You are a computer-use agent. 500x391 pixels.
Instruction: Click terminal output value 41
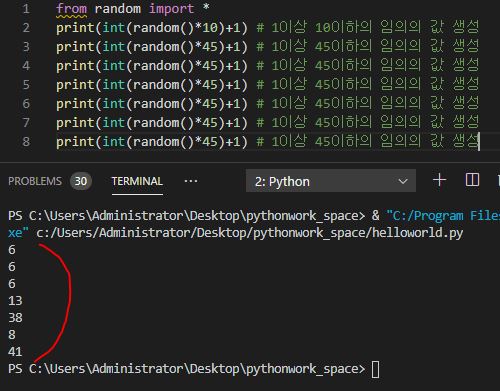pos(15,352)
